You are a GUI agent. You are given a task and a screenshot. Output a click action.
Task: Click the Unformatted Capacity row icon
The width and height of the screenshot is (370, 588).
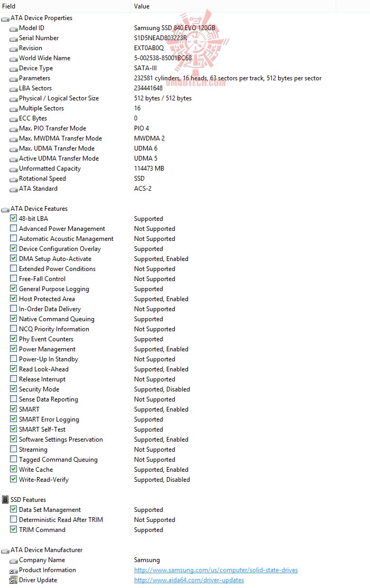coord(14,169)
